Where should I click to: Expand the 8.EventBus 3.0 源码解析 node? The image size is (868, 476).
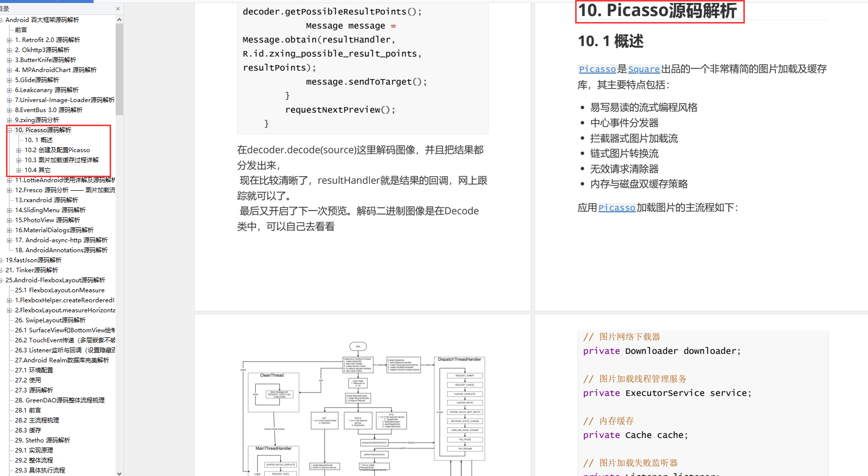(x=9, y=110)
